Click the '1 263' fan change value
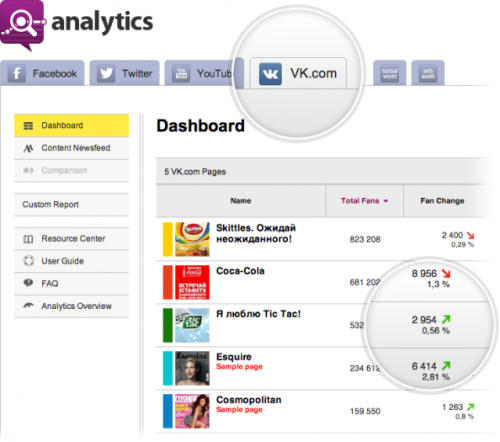The image size is (500, 442). (452, 407)
